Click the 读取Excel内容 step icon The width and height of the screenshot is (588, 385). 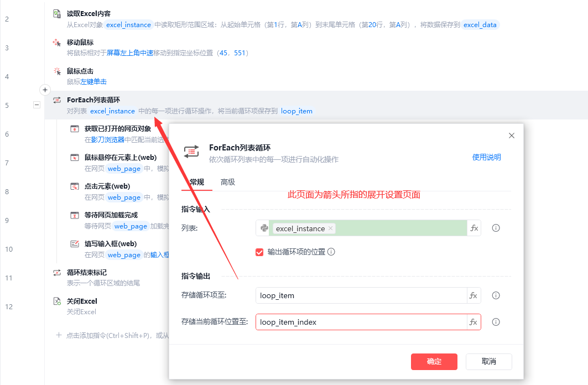click(57, 14)
